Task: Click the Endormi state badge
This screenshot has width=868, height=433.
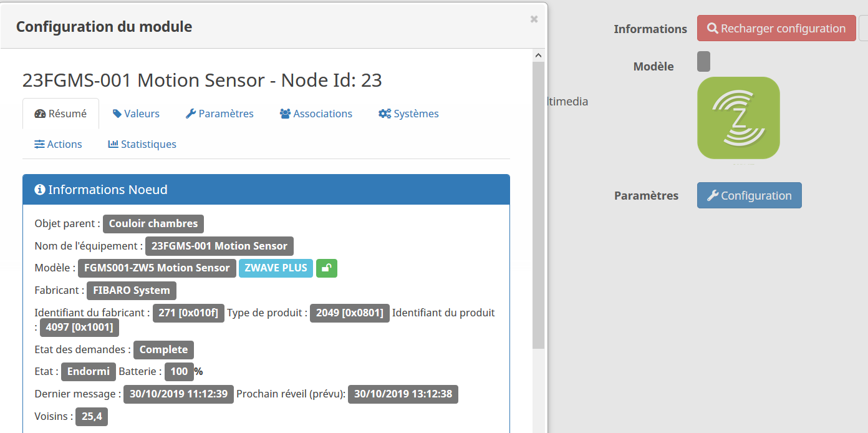Action: click(88, 372)
